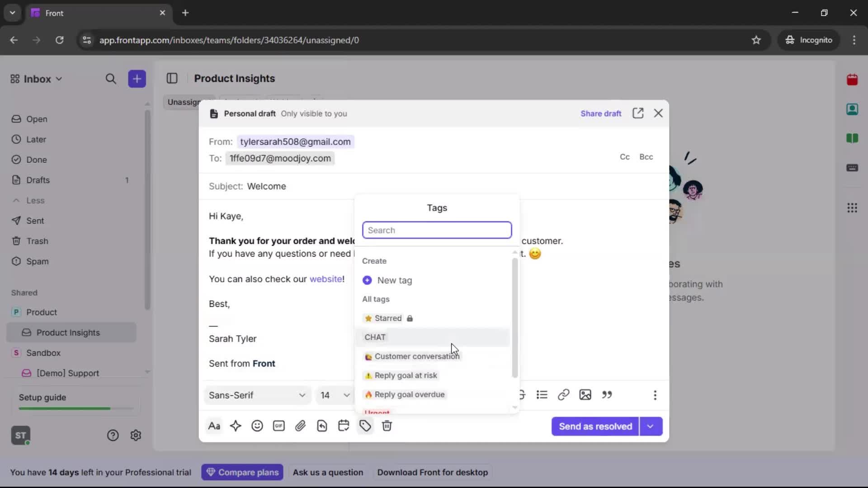Open the font size 14 dropdown
This screenshot has height=488, width=868.
click(x=334, y=395)
